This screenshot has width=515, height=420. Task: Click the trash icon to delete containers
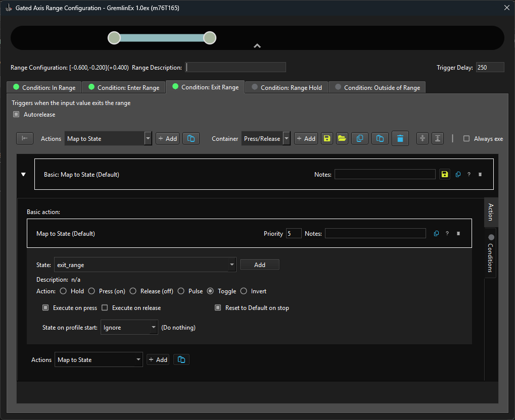click(400, 138)
